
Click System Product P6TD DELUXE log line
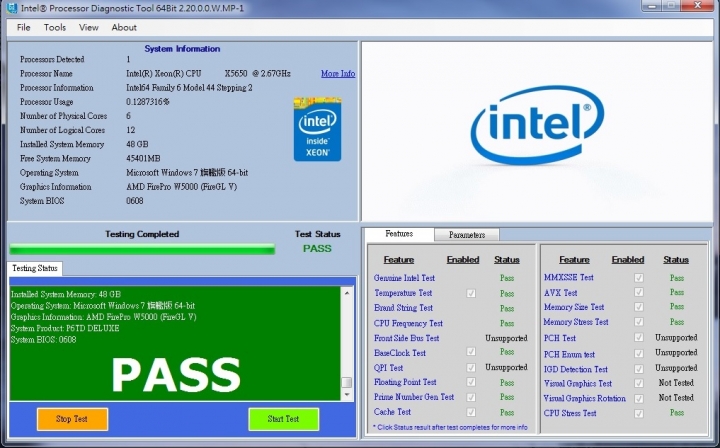(x=65, y=329)
